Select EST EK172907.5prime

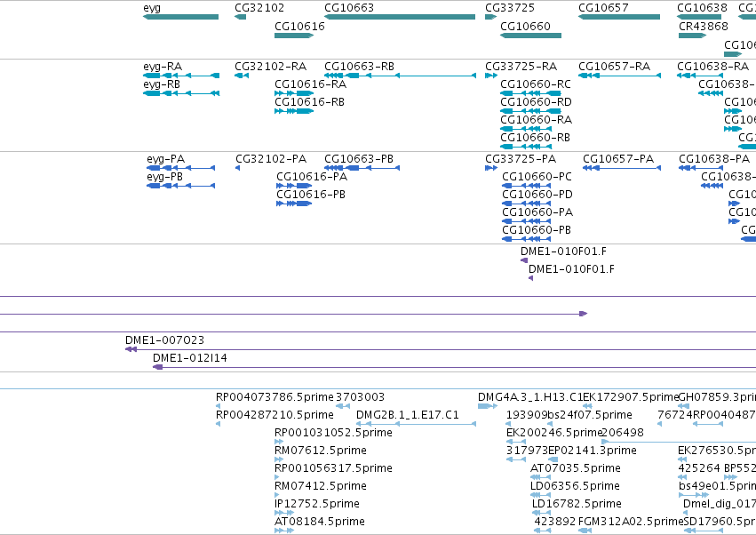631,397
